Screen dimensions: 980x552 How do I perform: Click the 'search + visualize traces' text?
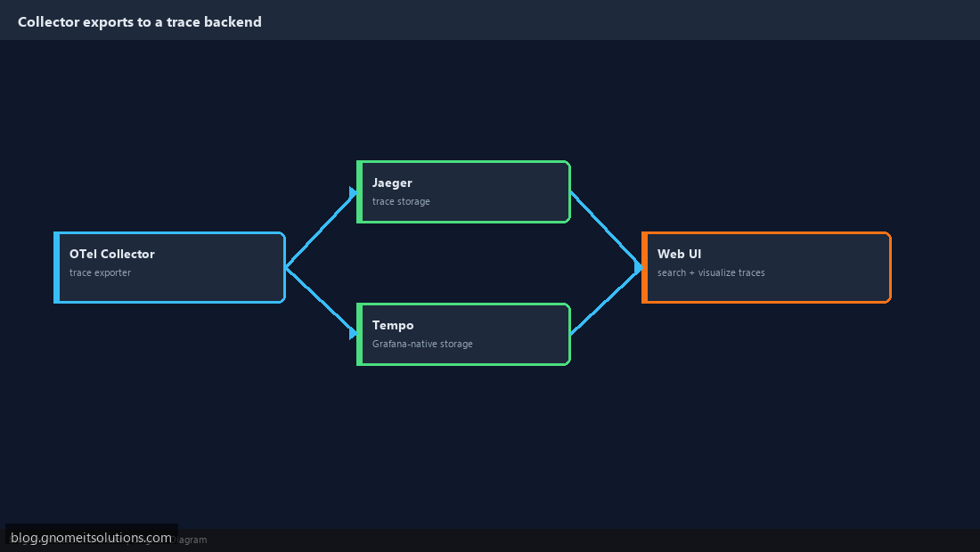[x=711, y=272]
